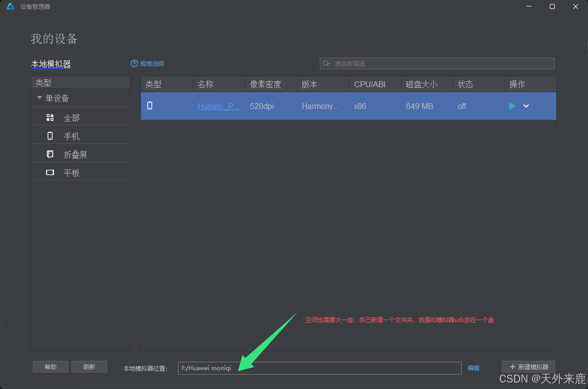The image size is (588, 389).
Task: Click the Harmony... version cell
Action: coord(320,106)
